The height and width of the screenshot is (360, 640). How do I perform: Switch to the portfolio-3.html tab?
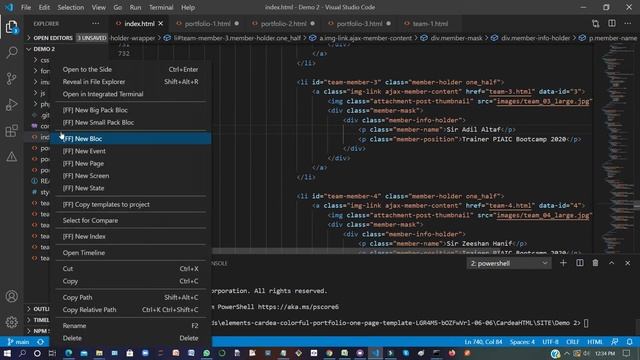(x=360, y=24)
